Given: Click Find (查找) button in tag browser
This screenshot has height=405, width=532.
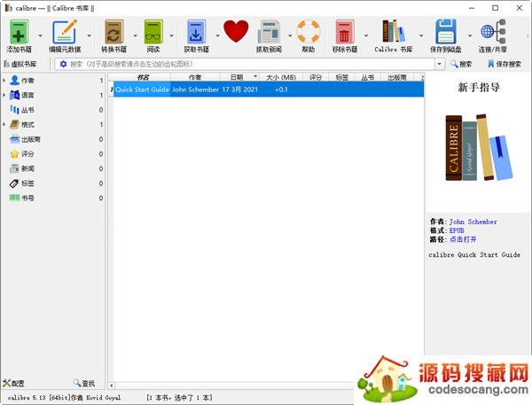Looking at the screenshot, I should coord(84,384).
